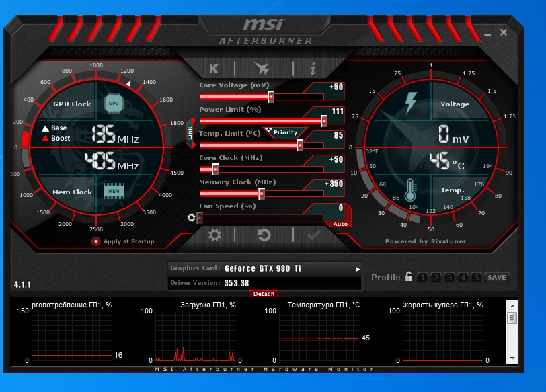546x392 pixels.
Task: Open the information i icon
Action: [x=313, y=69]
